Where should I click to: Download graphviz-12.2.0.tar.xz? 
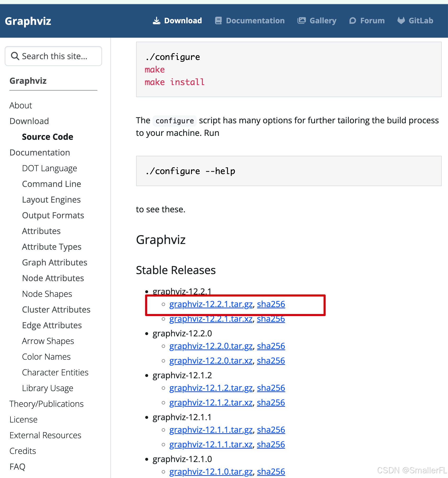pos(211,361)
